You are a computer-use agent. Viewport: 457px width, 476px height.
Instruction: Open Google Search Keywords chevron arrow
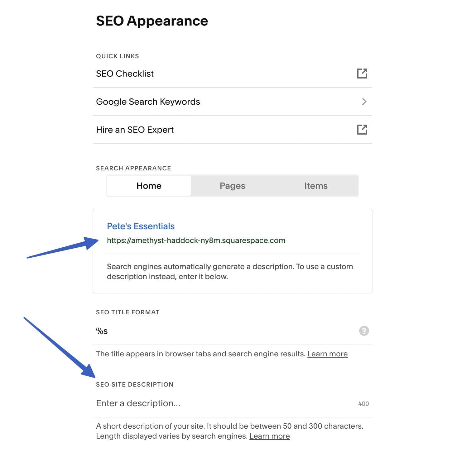pyautogui.click(x=364, y=102)
